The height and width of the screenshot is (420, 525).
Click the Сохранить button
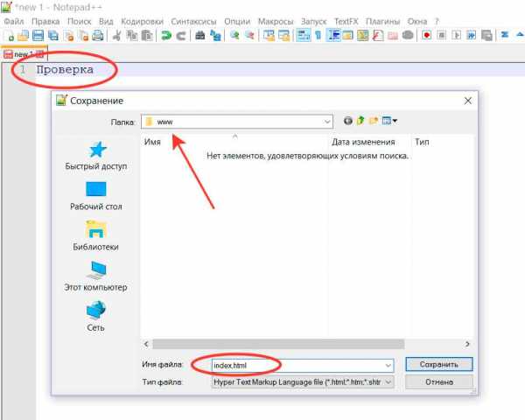pos(439,364)
